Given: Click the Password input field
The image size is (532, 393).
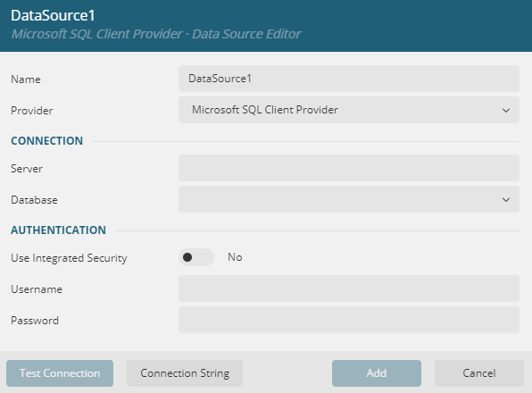Looking at the screenshot, I should (349, 320).
